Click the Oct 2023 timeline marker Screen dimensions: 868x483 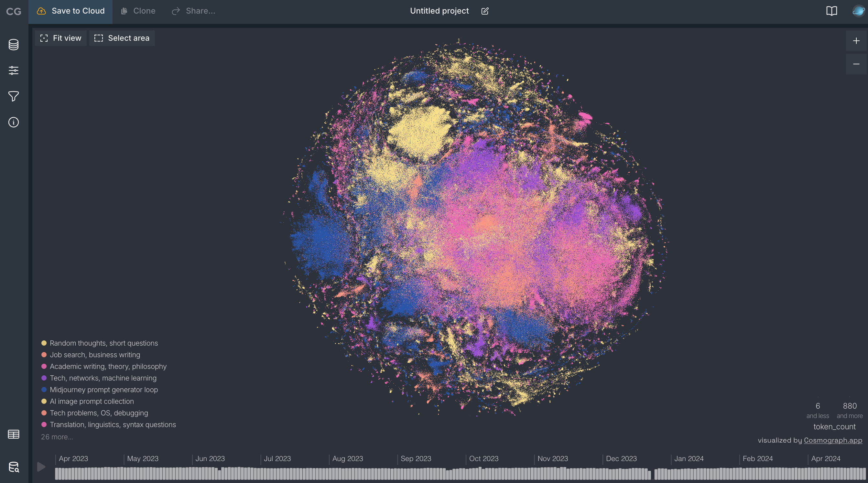(x=483, y=459)
